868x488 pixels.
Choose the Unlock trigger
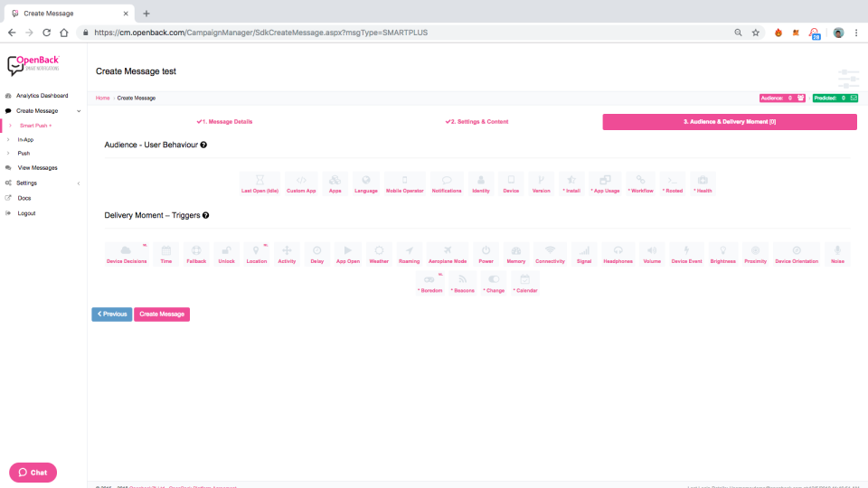226,254
